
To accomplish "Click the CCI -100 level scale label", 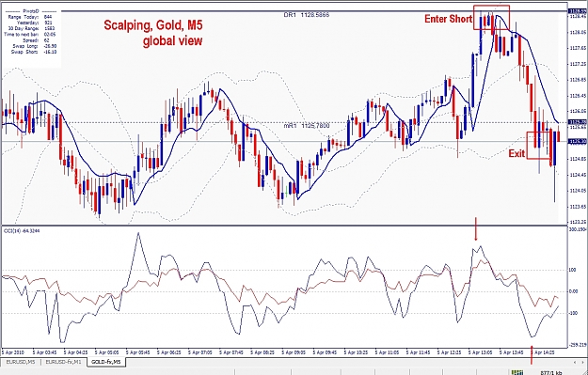I will 573,313.
